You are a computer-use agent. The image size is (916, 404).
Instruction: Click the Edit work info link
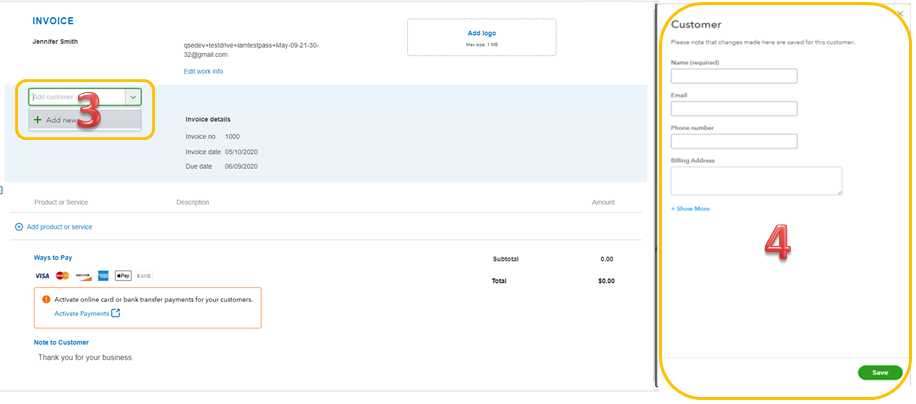pos(203,71)
